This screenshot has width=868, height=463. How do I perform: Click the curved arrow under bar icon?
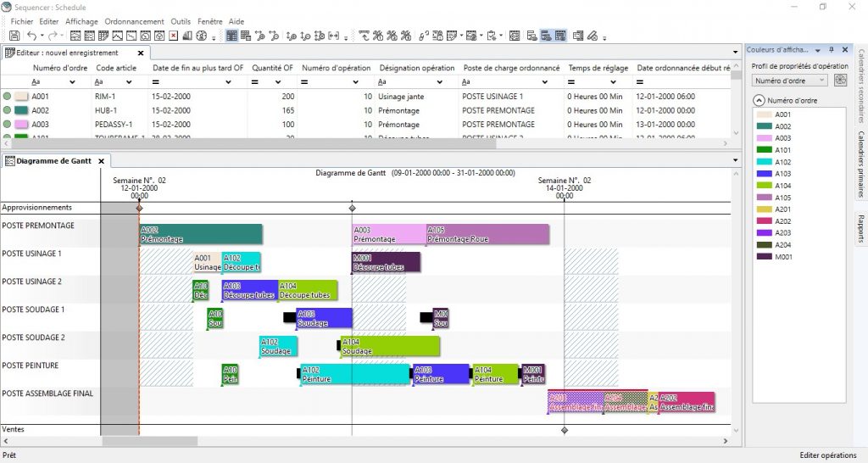point(364,36)
